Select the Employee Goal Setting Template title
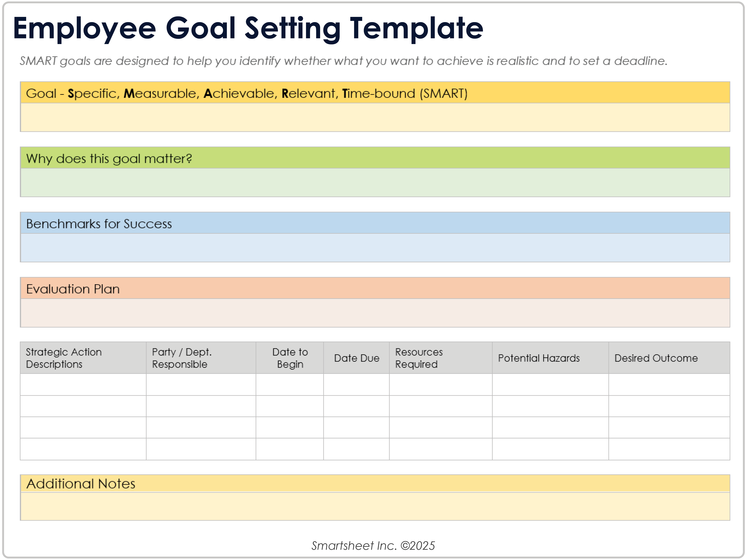Viewport: 747px width, 560px height. (x=248, y=28)
